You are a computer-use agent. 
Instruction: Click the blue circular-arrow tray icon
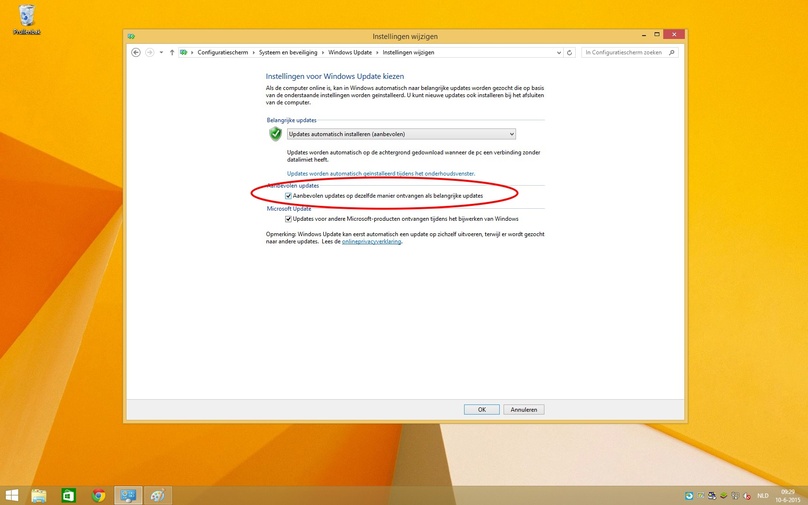689,496
